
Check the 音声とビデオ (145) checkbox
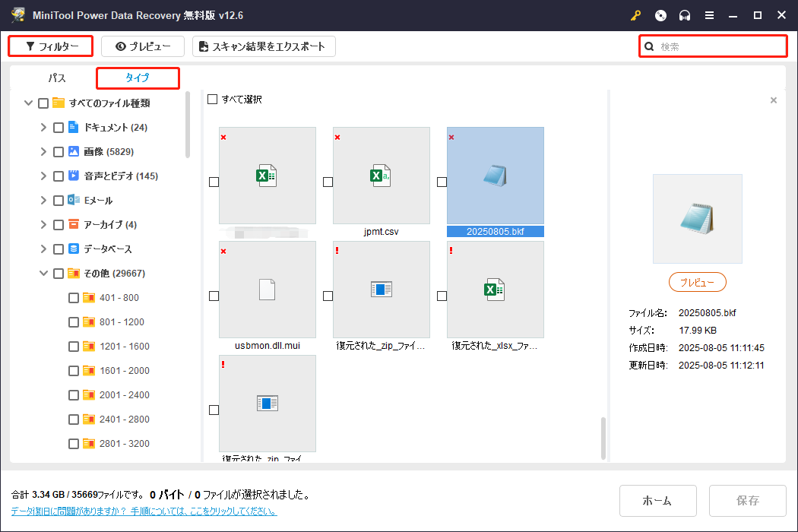click(x=59, y=176)
